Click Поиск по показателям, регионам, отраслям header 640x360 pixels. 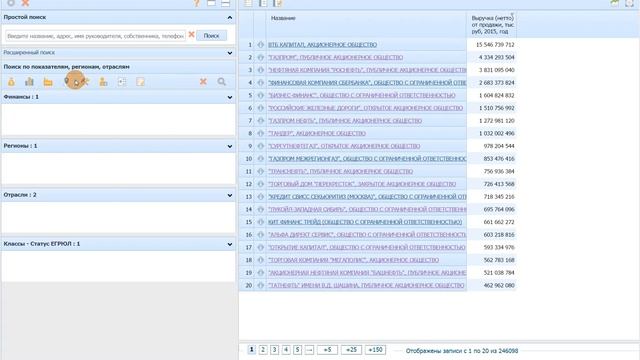(x=67, y=67)
